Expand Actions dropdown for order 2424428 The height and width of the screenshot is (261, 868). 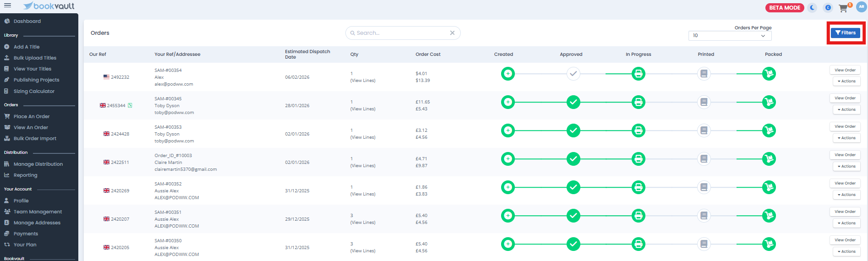click(846, 138)
